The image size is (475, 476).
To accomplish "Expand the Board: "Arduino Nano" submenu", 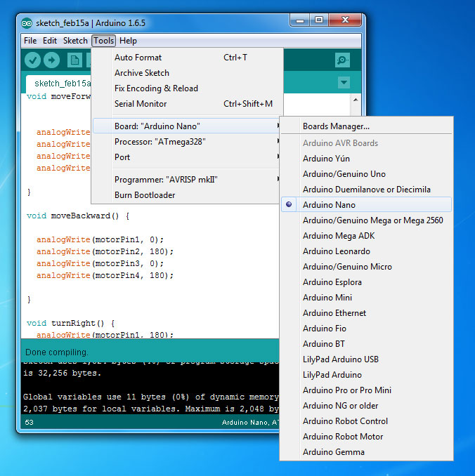I will pos(186,126).
